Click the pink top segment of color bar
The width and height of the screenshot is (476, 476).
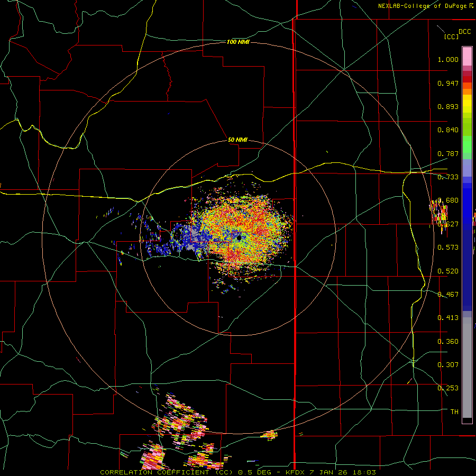[467, 57]
